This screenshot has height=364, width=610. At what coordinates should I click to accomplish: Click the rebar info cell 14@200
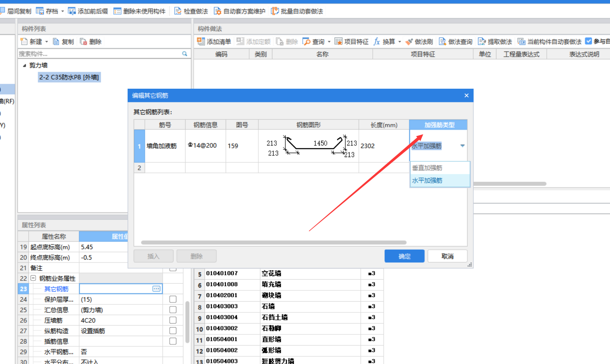pos(206,146)
